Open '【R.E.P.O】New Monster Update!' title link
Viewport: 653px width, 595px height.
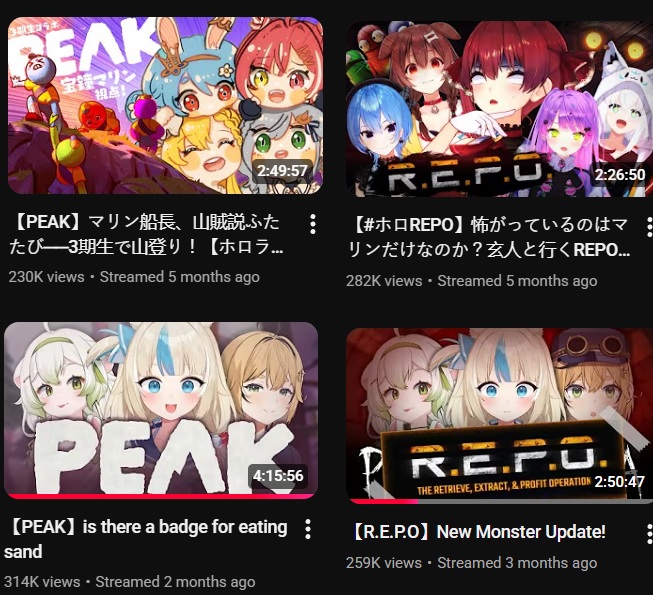point(476,532)
